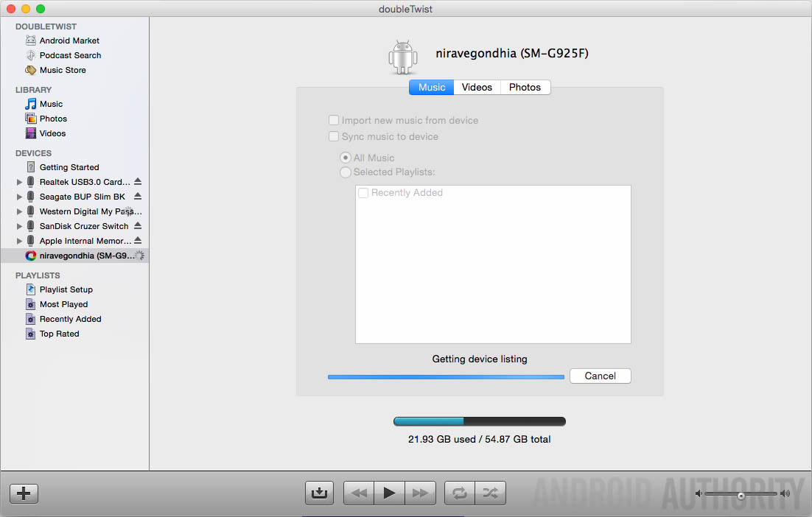
Task: Click the volume slider knob
Action: click(741, 496)
